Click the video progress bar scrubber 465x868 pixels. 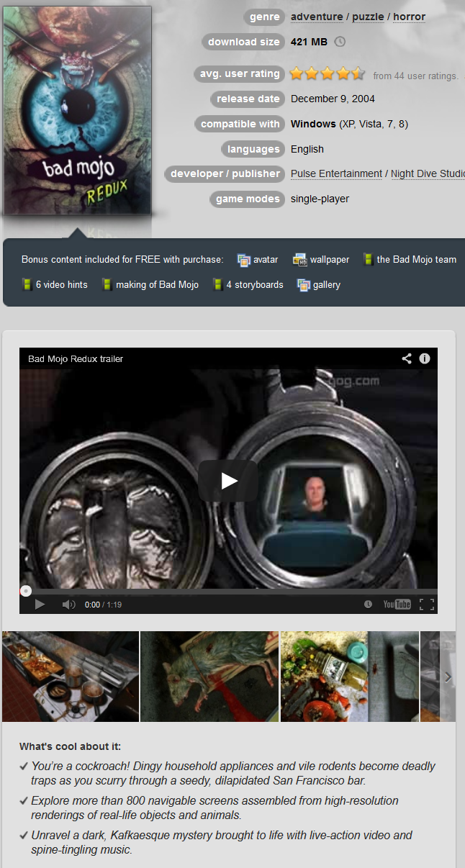[26, 591]
